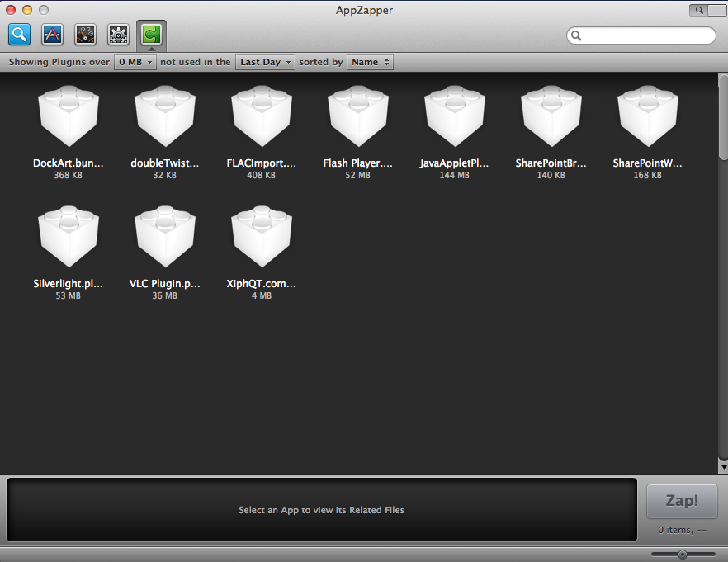Click the toolbar toggle pill button

[704, 10]
